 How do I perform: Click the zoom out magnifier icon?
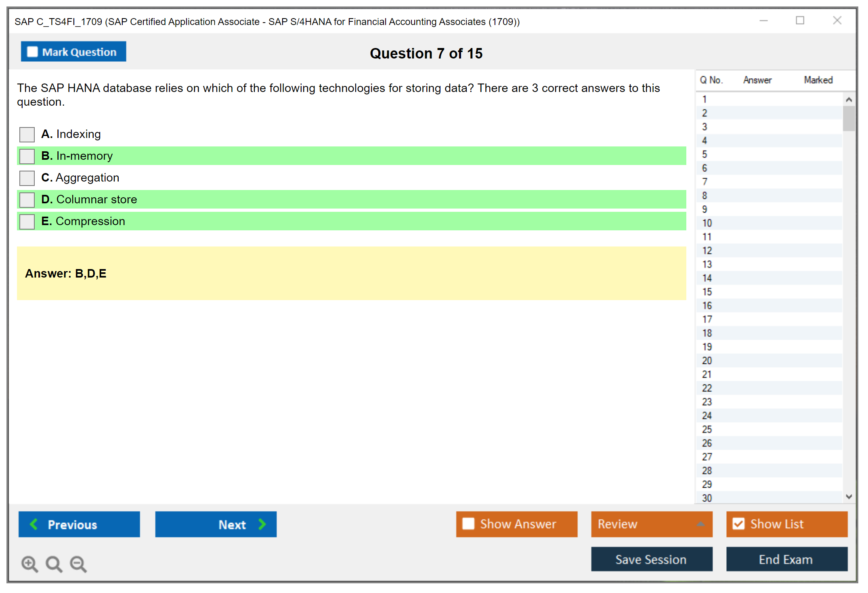point(78,564)
